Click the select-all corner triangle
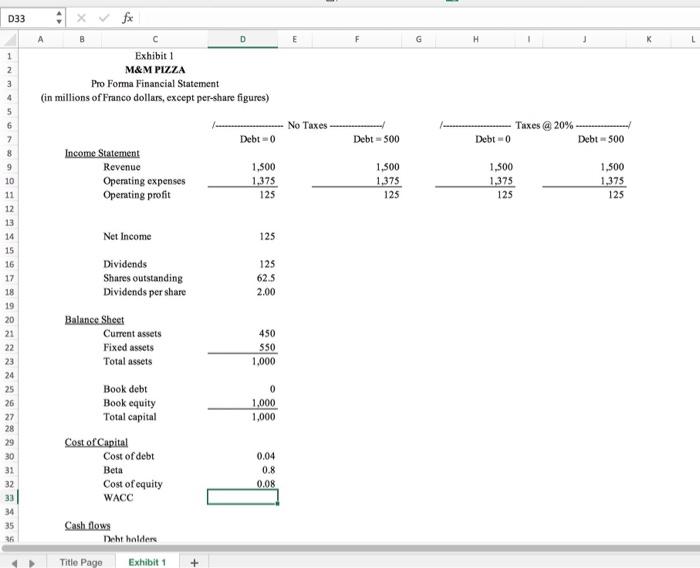700x568 pixels. pyautogui.click(x=9, y=40)
